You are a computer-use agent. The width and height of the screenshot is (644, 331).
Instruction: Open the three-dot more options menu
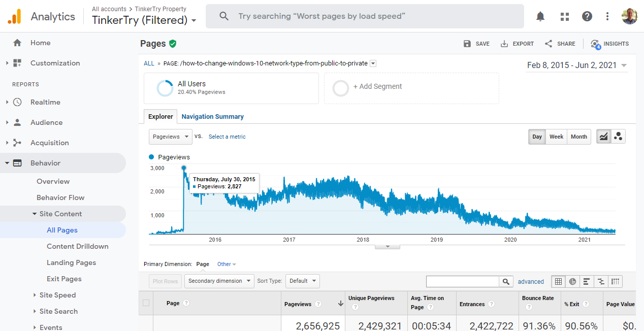607,16
